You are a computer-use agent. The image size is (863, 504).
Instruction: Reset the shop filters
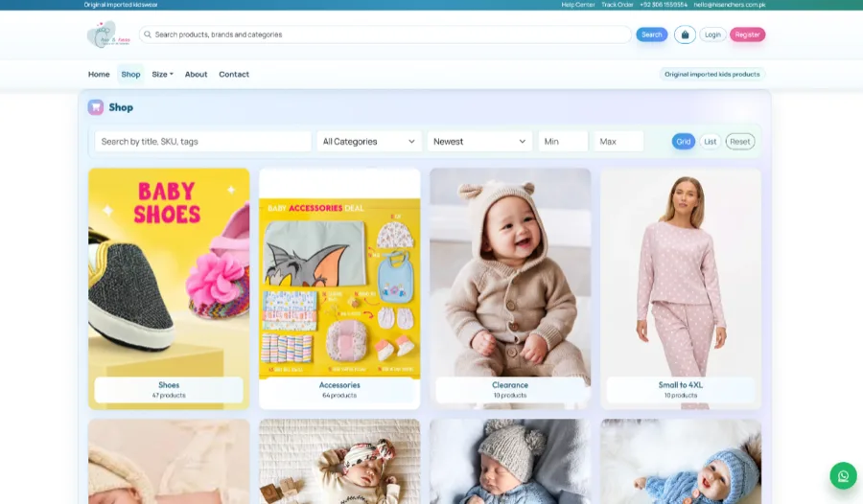pos(739,142)
